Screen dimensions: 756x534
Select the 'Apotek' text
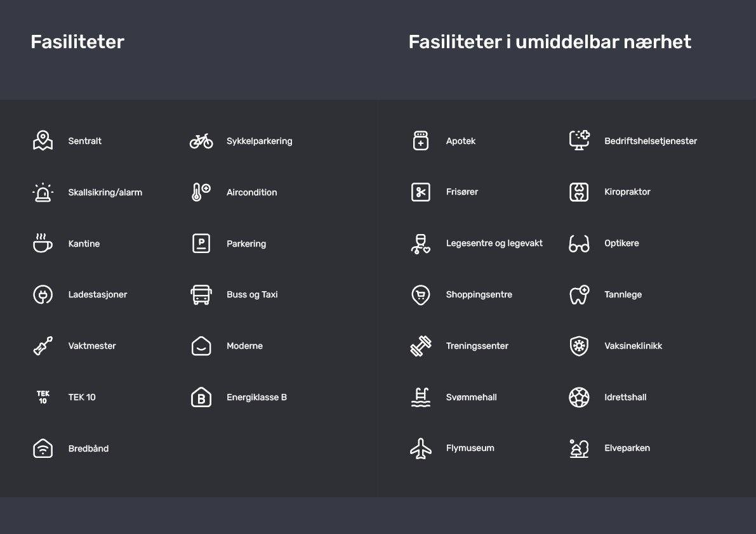point(460,141)
